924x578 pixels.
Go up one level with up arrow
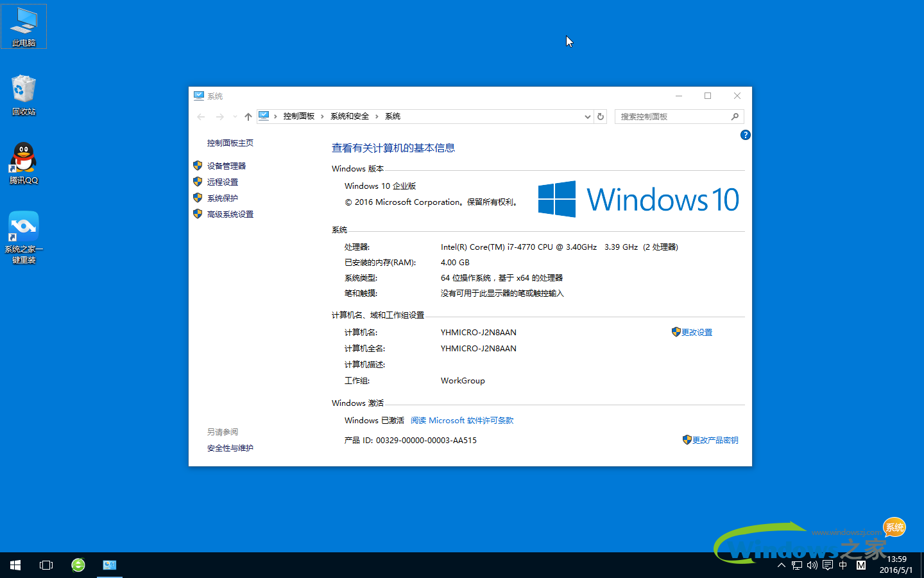[248, 117]
